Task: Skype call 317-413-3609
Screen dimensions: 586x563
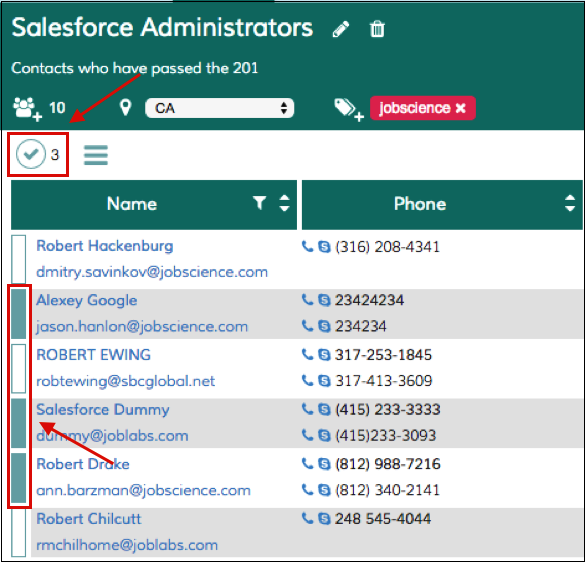Action: 324,381
